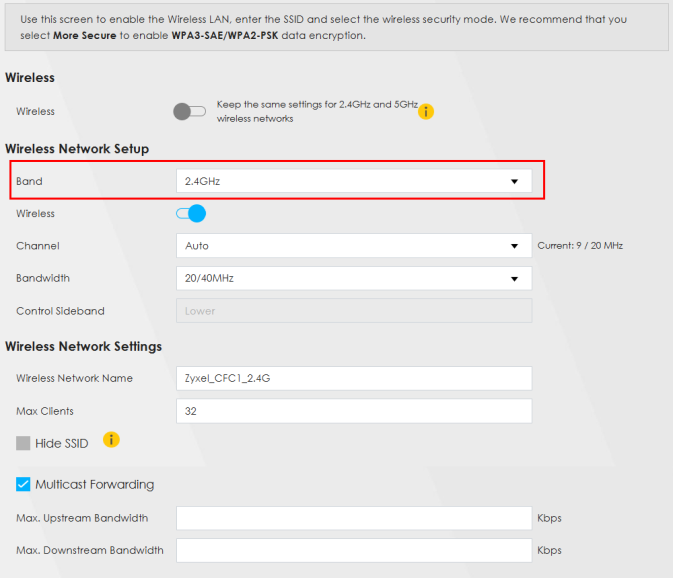Click the Kbps unit beside Upstream Bandwidth
Image resolution: width=673 pixels, height=578 pixels.
549,518
